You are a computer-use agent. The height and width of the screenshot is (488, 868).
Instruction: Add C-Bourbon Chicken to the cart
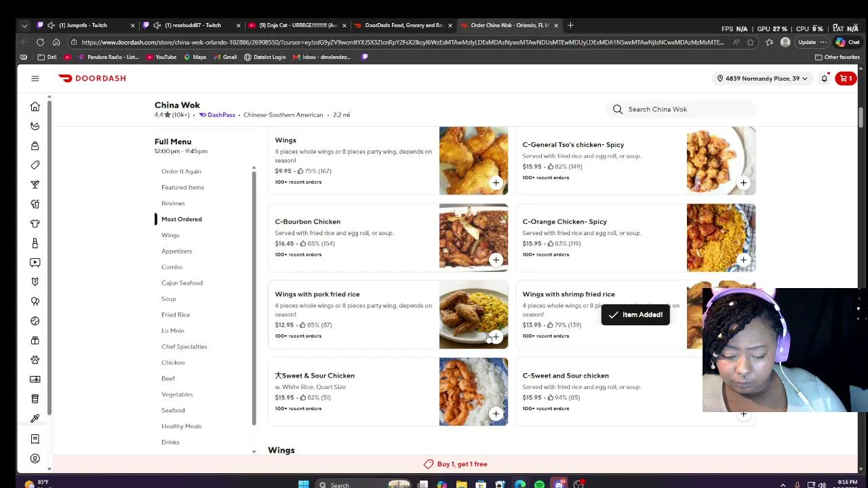coord(496,260)
